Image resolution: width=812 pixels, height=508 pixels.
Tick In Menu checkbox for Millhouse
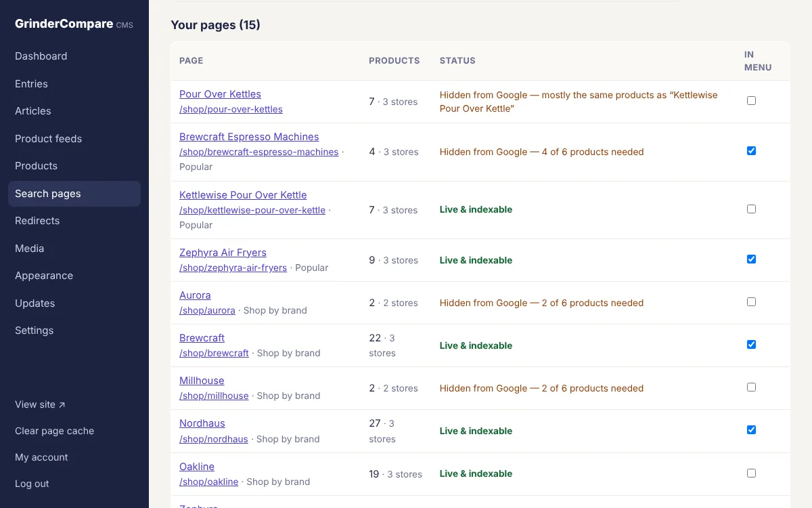pos(751,387)
